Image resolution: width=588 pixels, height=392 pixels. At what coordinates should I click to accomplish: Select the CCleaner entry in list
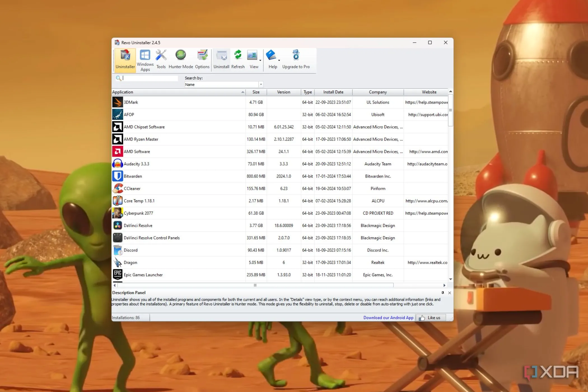[132, 188]
